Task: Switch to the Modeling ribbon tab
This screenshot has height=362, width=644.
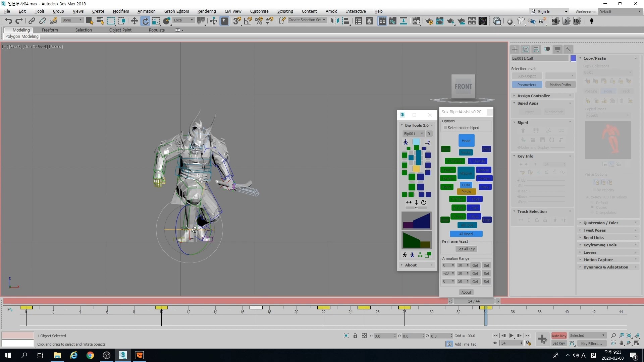Action: point(21,30)
